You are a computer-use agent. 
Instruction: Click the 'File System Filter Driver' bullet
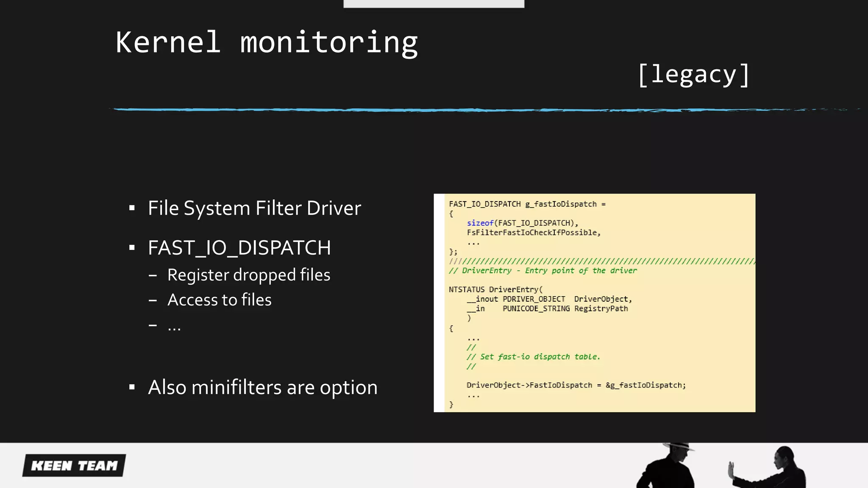pos(254,208)
